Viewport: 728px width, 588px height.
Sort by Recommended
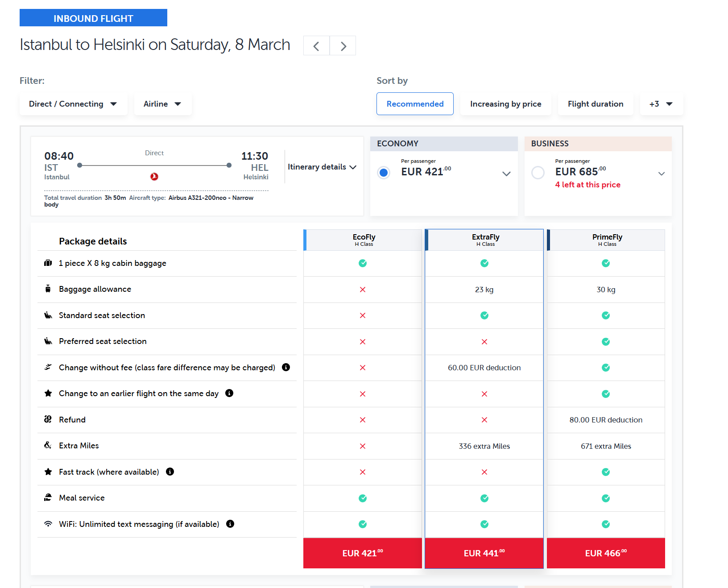pyautogui.click(x=415, y=104)
